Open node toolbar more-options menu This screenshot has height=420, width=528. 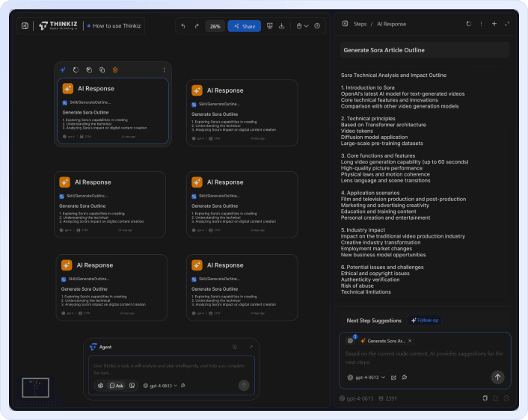[x=164, y=70]
